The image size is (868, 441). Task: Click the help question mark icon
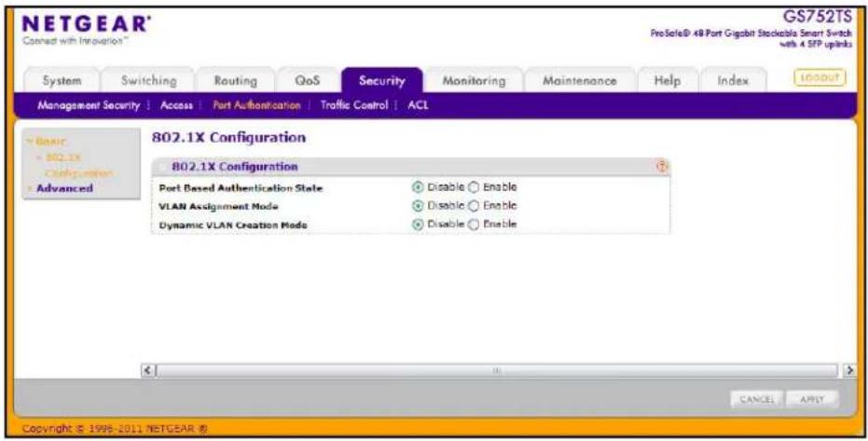[x=662, y=167]
